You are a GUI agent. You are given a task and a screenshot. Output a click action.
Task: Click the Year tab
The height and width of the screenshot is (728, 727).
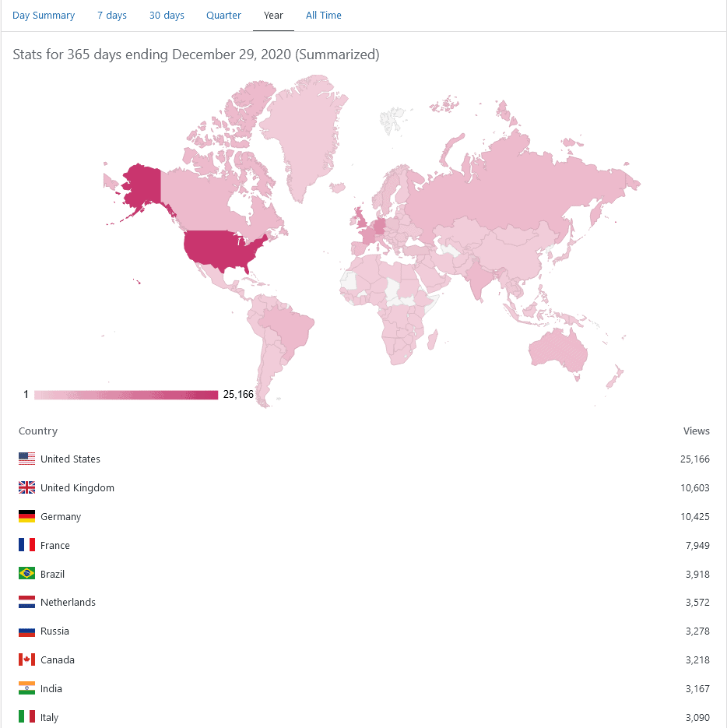point(273,16)
